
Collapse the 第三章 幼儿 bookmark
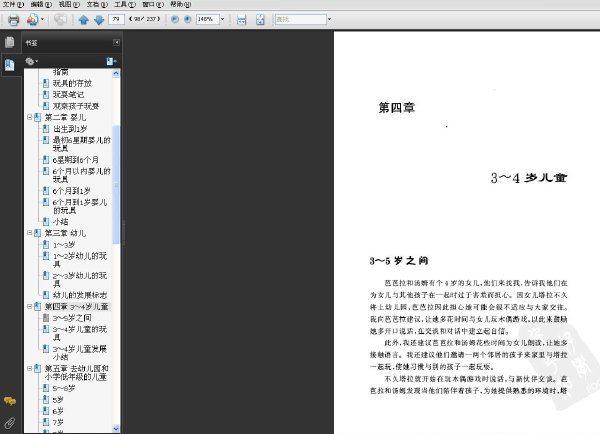29,233
